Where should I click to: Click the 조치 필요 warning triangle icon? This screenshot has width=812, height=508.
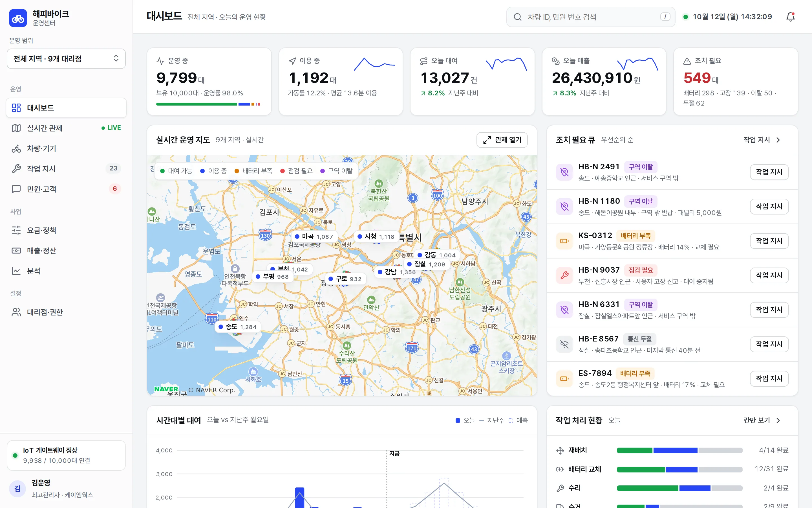click(x=687, y=61)
